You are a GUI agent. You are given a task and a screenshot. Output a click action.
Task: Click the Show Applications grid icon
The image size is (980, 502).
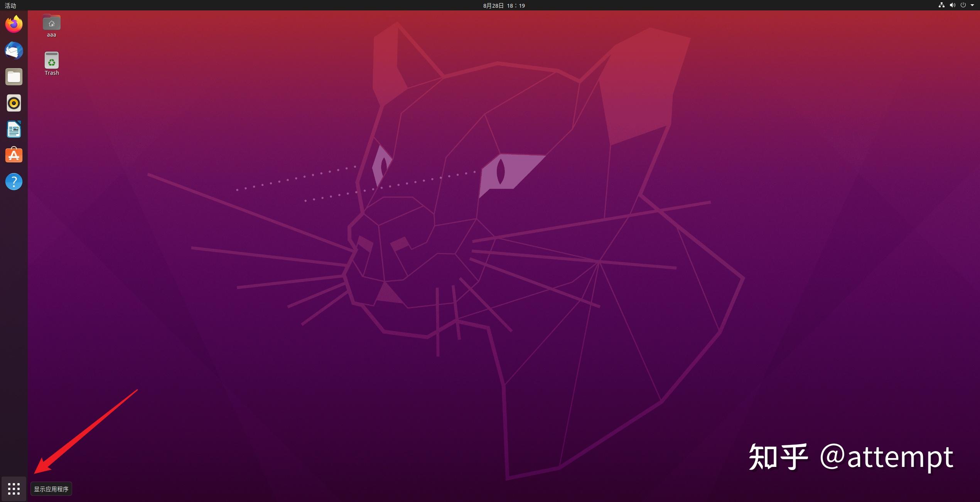pos(13,488)
